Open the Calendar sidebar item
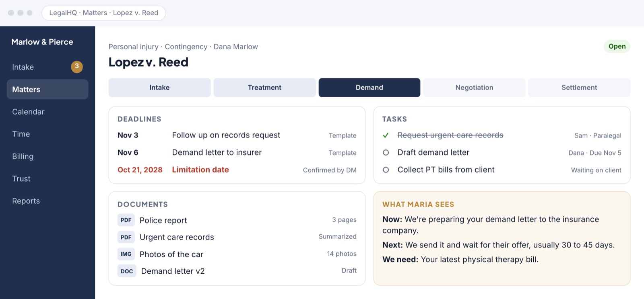The image size is (644, 299). 47,112
